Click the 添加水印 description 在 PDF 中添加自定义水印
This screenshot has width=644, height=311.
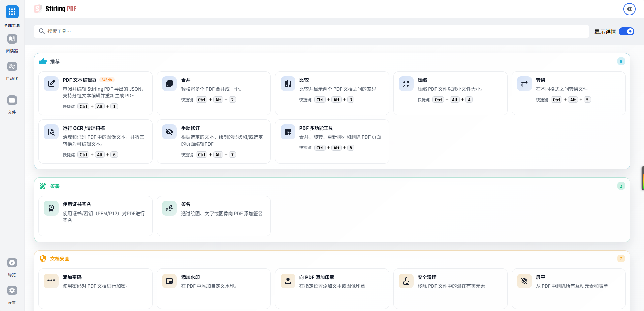210,286
